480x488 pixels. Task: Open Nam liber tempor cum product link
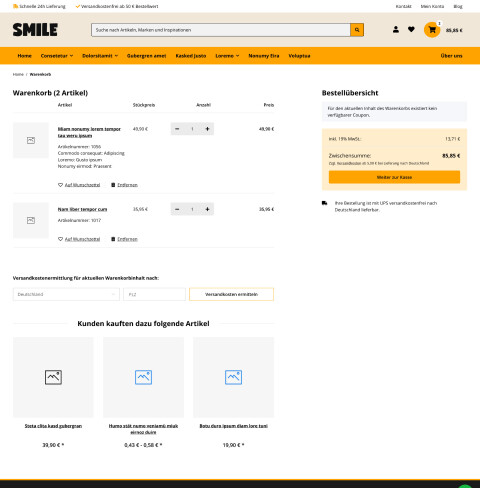point(82,209)
